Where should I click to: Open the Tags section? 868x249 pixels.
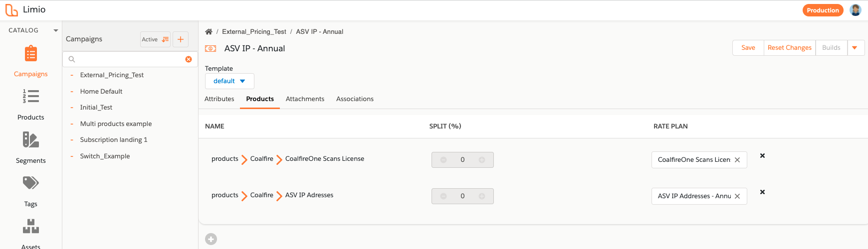[31, 191]
